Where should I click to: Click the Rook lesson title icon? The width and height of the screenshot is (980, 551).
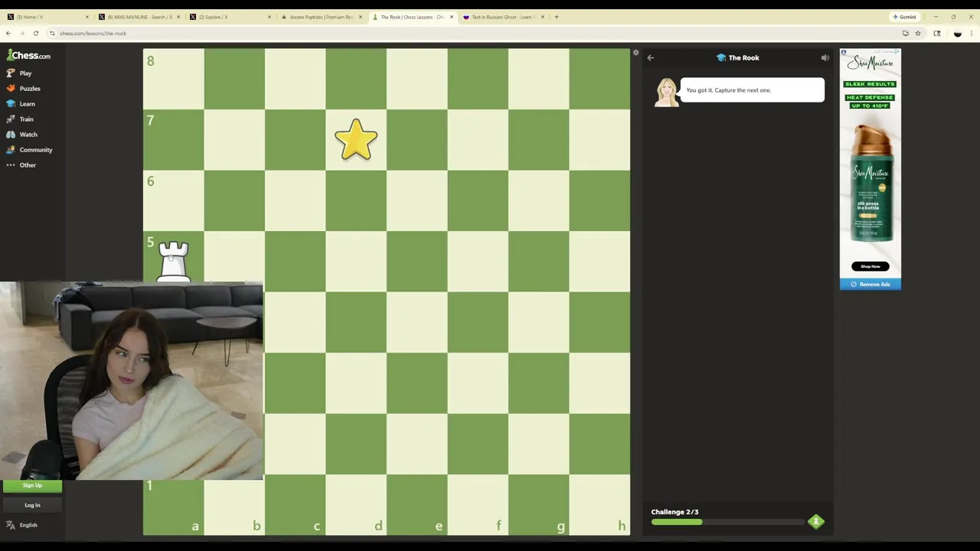pos(720,57)
